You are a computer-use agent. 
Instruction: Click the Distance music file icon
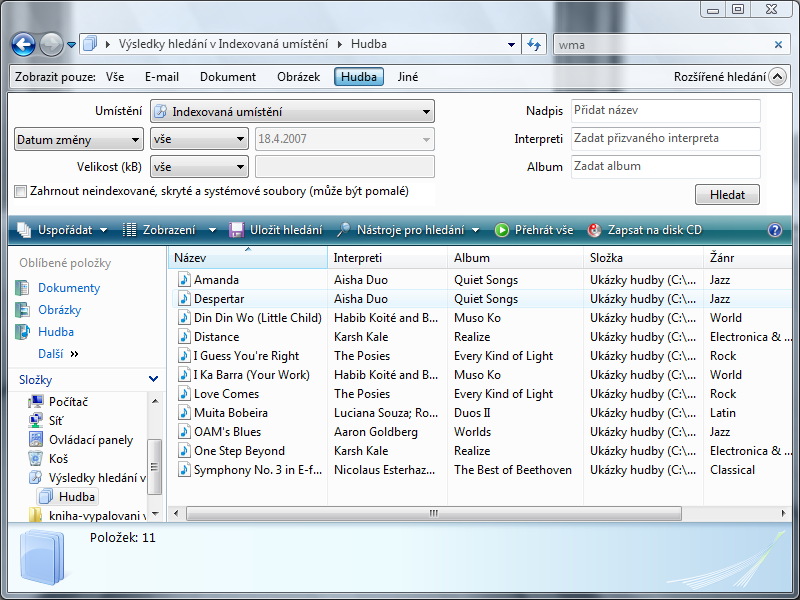coord(184,337)
